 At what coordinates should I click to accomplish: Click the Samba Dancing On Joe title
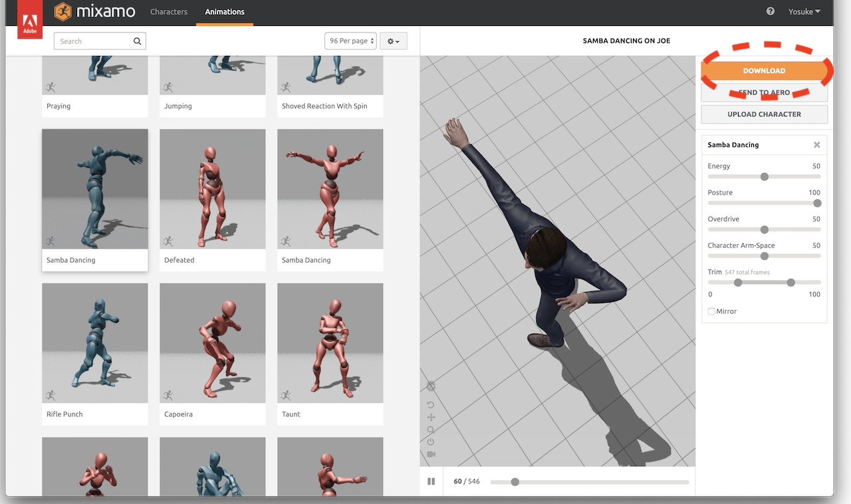pos(626,41)
